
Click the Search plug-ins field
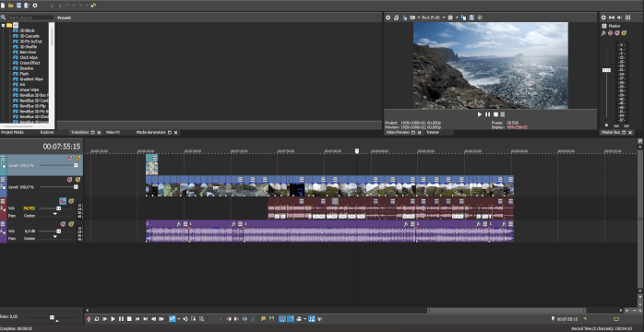click(x=30, y=18)
